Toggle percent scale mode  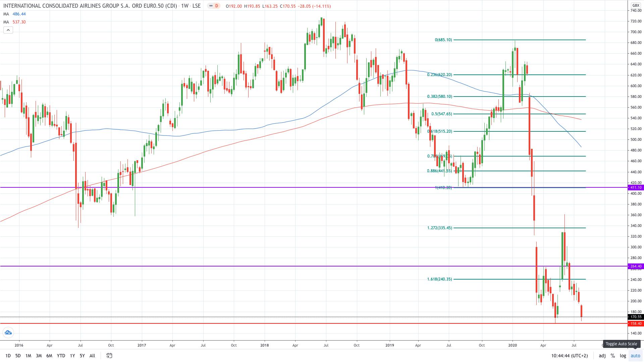click(x=613, y=356)
